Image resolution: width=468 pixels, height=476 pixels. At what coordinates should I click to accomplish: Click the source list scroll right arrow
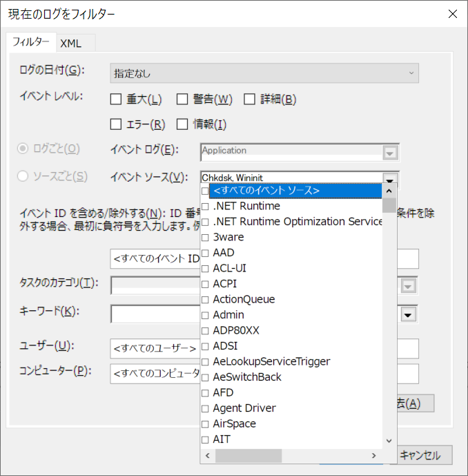[x=373, y=455]
